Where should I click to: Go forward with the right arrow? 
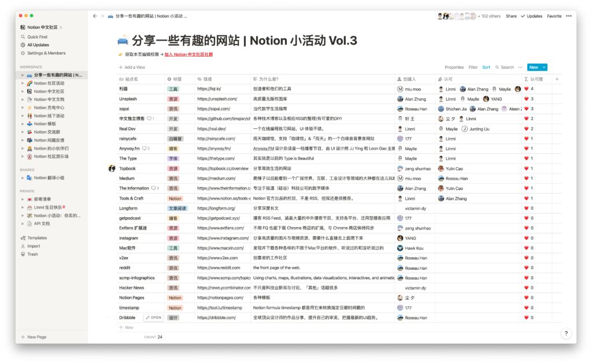[102, 16]
